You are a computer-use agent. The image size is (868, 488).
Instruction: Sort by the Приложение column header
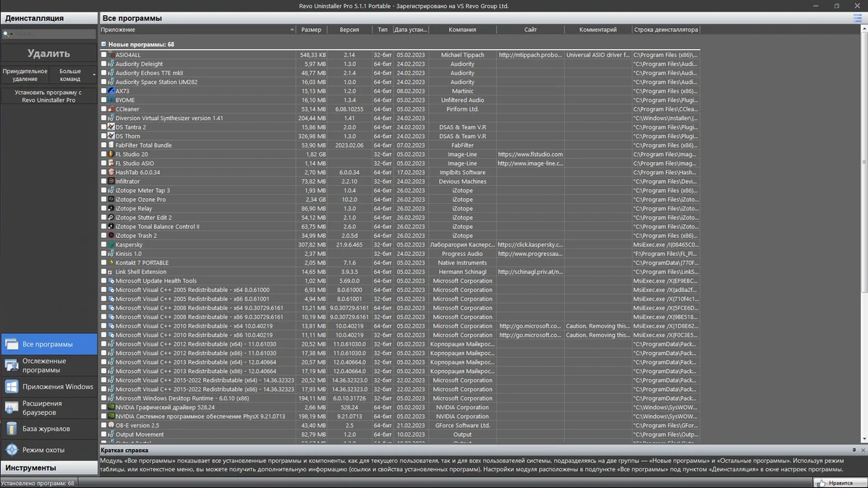coord(197,30)
